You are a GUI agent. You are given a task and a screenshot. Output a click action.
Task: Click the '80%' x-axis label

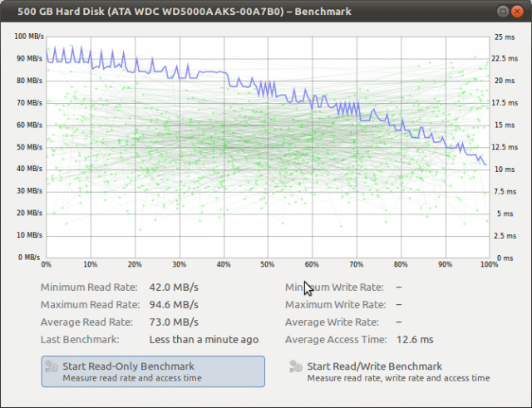click(x=401, y=264)
